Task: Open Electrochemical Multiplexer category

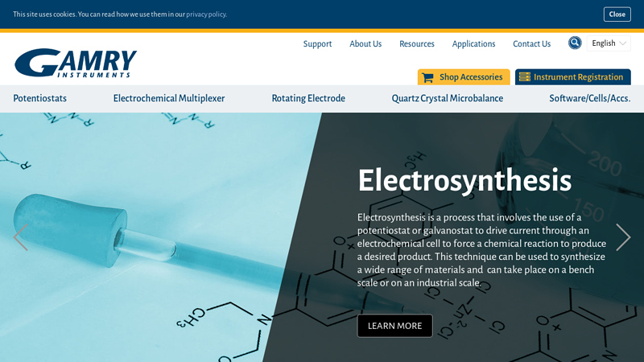Action: pos(169,98)
